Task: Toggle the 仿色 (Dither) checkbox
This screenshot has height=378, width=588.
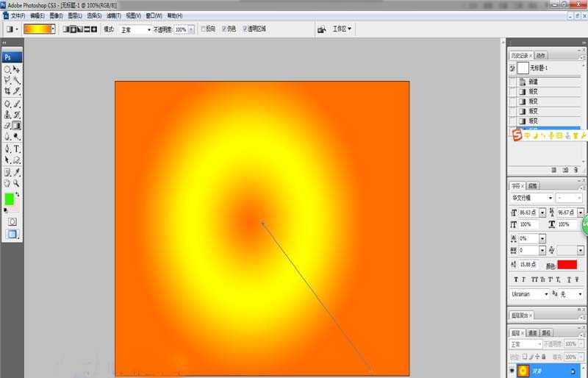Action: point(224,29)
